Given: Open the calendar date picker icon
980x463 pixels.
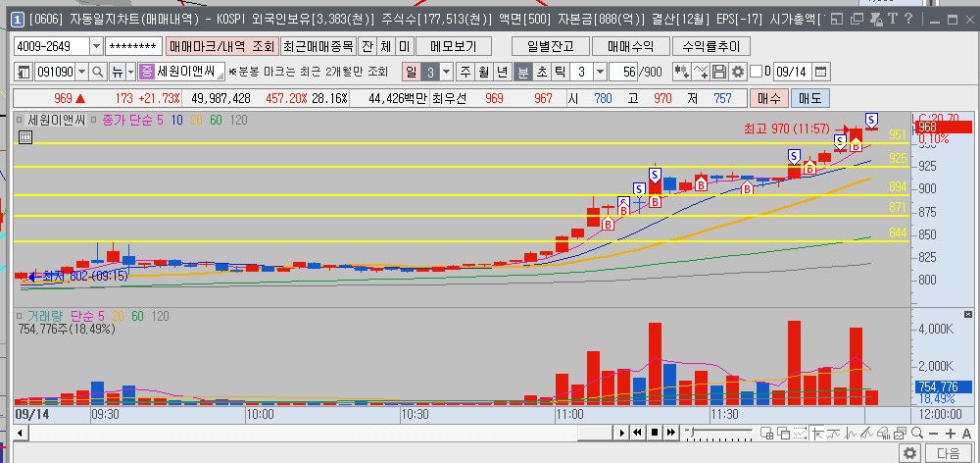Looking at the screenshot, I should (820, 72).
